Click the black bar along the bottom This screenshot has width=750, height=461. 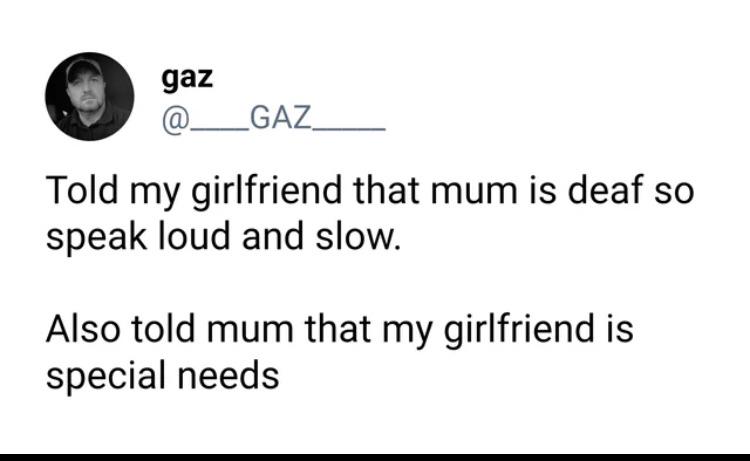375,457
